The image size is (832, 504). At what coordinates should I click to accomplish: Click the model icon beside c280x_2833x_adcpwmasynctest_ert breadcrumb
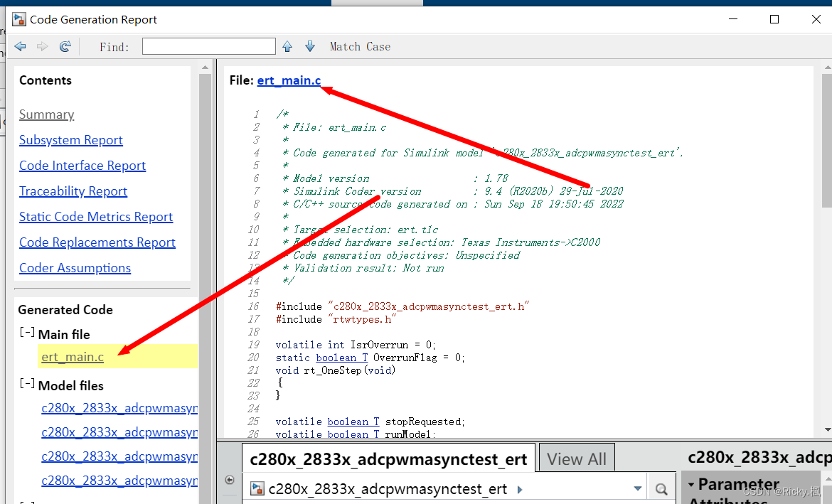click(257, 488)
